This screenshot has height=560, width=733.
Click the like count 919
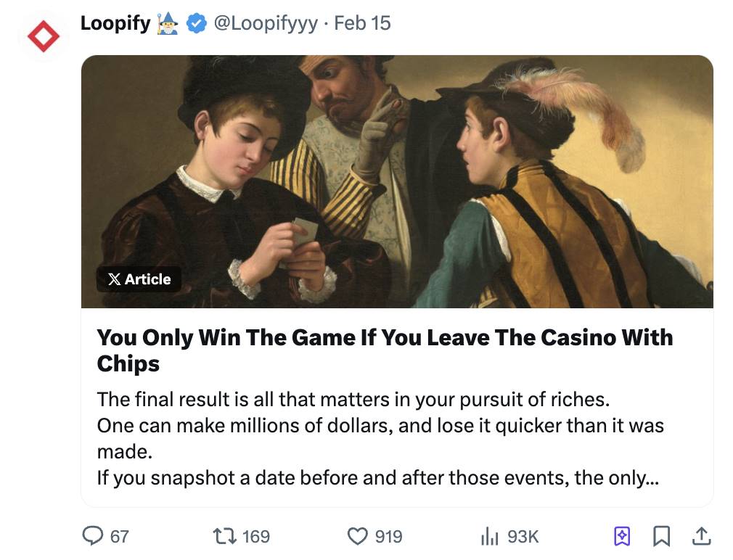(x=388, y=537)
